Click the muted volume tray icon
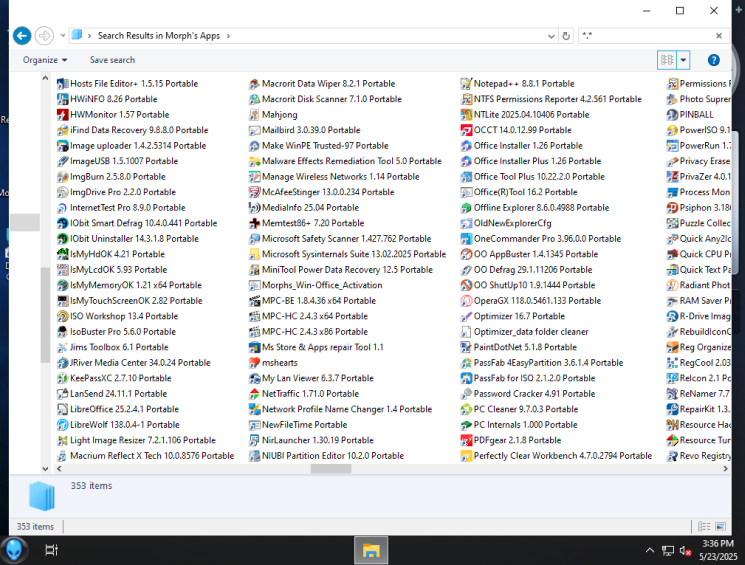Screen dimensions: 745x565 click(x=685, y=551)
